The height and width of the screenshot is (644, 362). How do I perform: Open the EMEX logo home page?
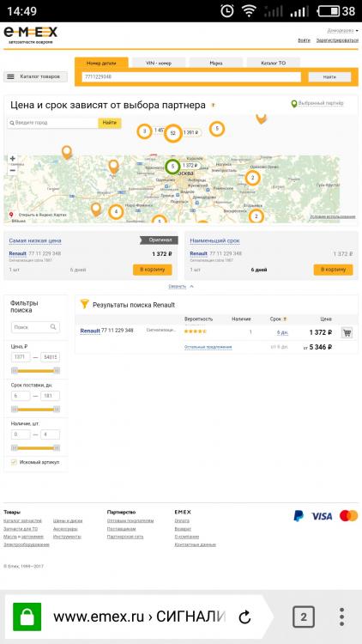coord(31,34)
